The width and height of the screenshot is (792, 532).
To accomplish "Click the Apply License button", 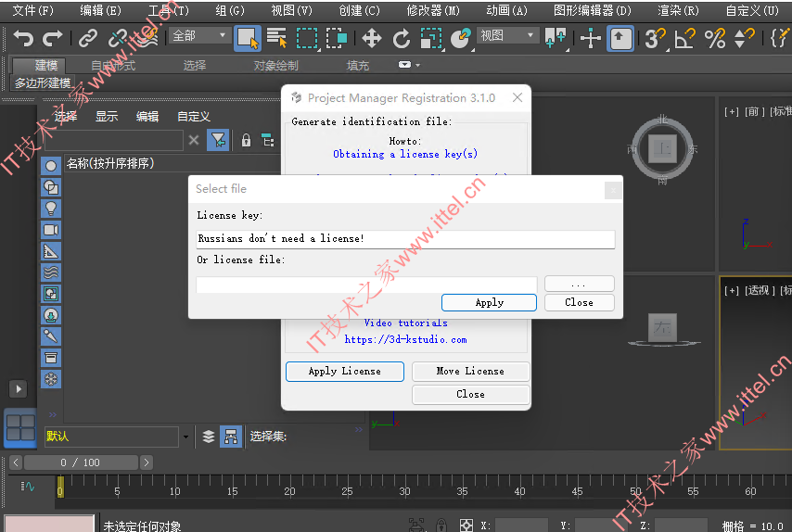I will point(344,372).
